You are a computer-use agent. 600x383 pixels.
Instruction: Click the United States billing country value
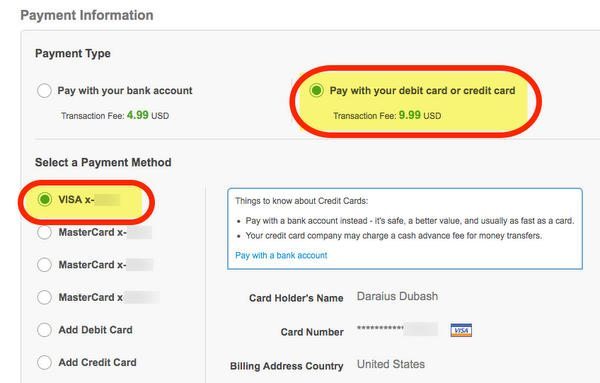coord(391,364)
